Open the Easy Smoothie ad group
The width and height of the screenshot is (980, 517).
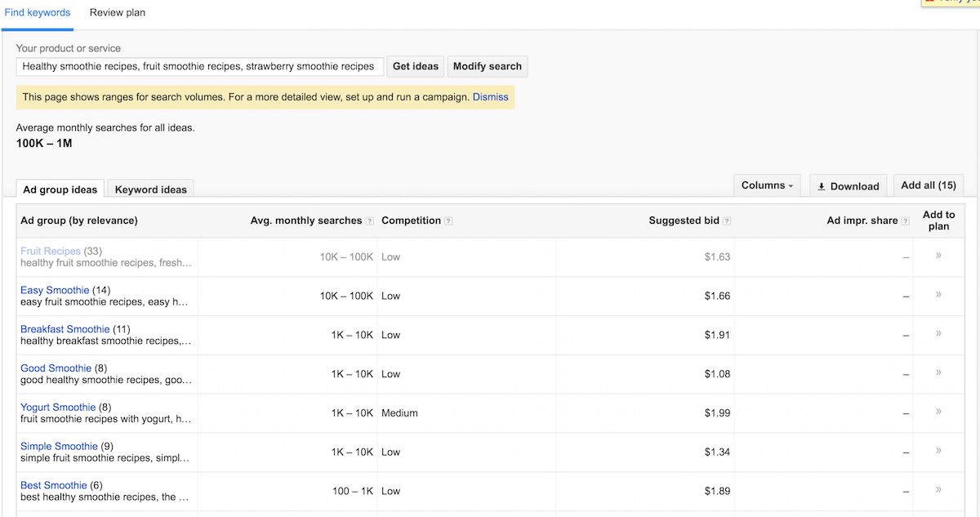click(55, 289)
